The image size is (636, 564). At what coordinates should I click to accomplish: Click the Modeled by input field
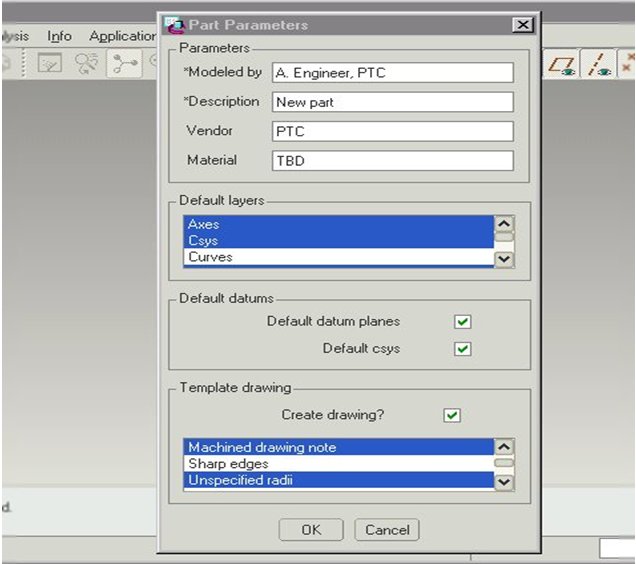[x=393, y=73]
